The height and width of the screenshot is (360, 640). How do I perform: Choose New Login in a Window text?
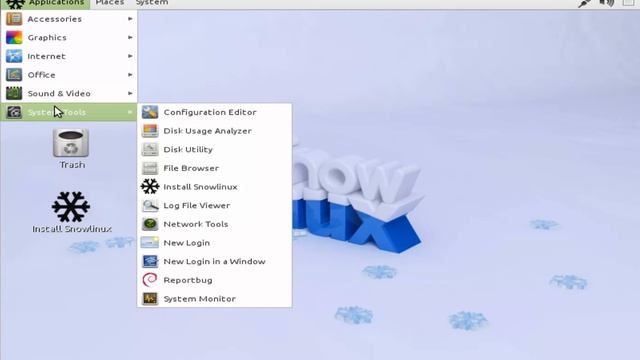tap(214, 262)
